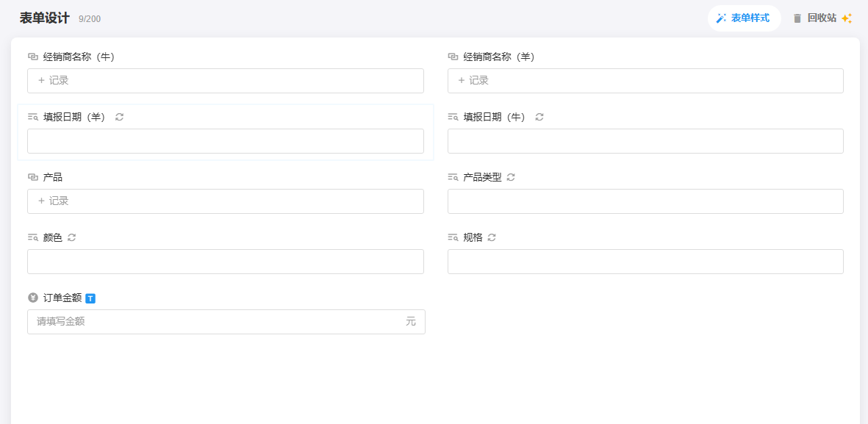Add a record under 经销商名称（羊）
The height and width of the screenshot is (424, 868).
point(473,81)
